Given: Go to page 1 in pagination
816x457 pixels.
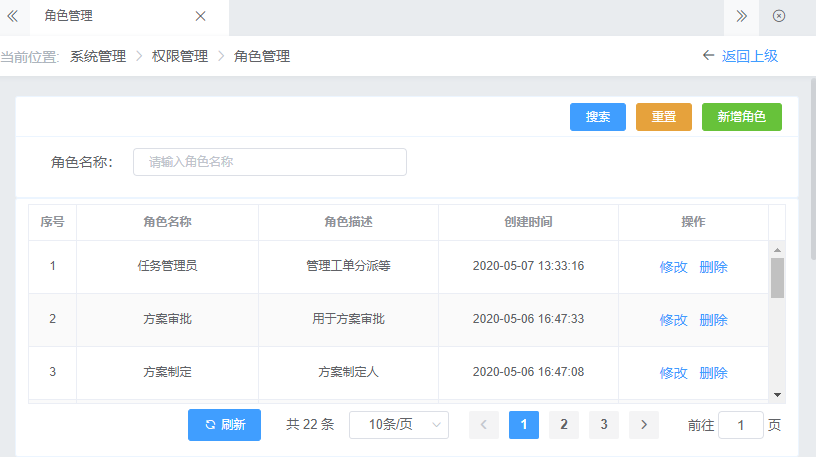Looking at the screenshot, I should point(524,425).
